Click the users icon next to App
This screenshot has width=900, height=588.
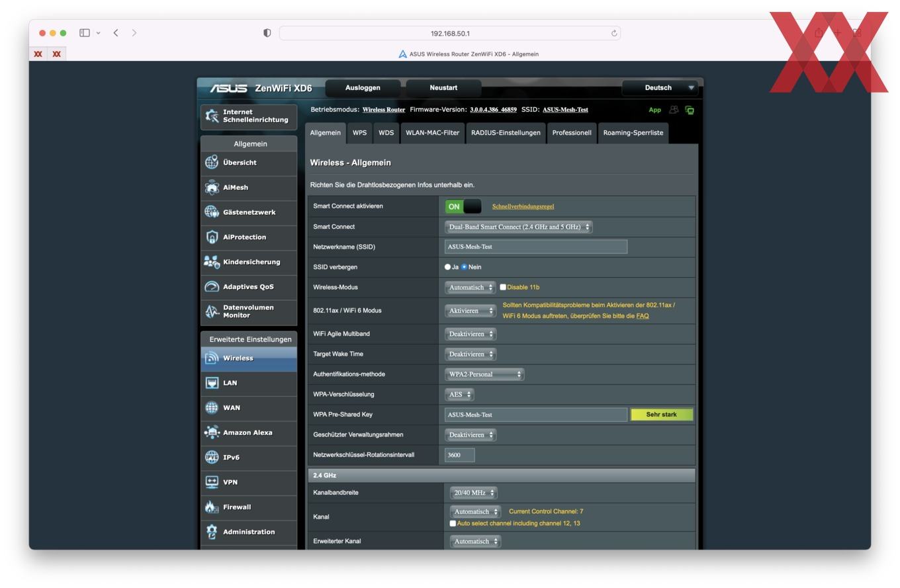(674, 110)
